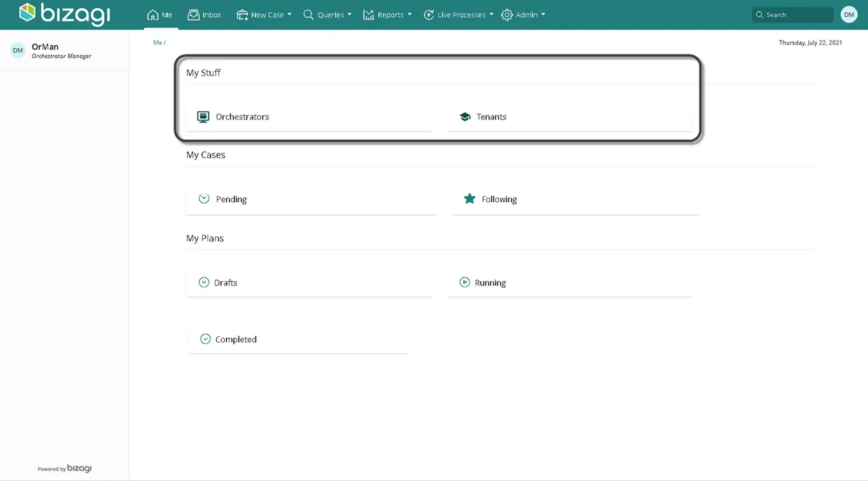Go to the Inbox tab
Screen dimensions: 868x481
[205, 15]
